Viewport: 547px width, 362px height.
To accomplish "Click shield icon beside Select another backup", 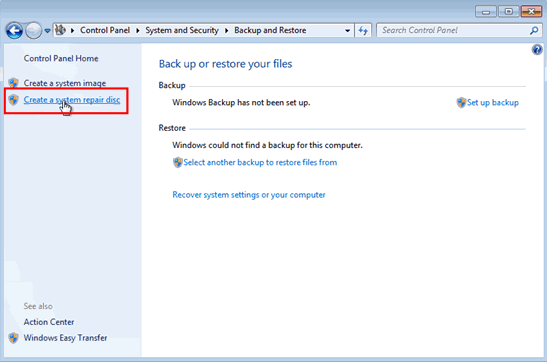I will (x=178, y=163).
